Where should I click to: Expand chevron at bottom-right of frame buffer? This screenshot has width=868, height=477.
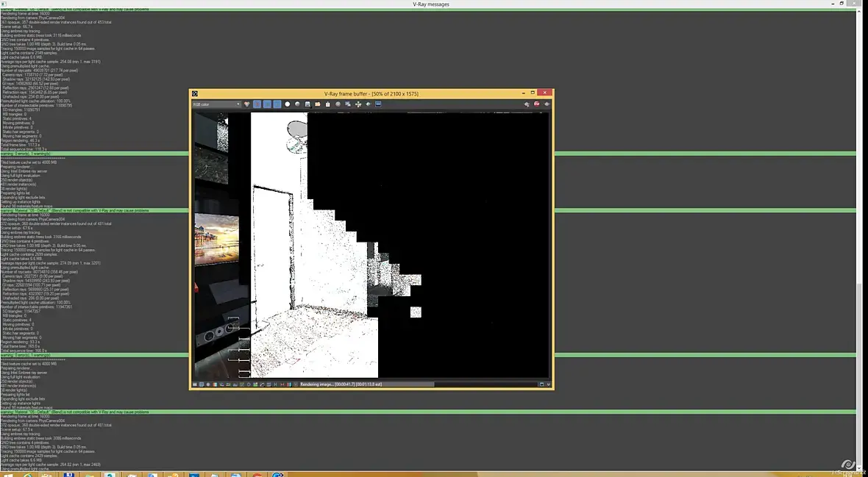[549, 384]
